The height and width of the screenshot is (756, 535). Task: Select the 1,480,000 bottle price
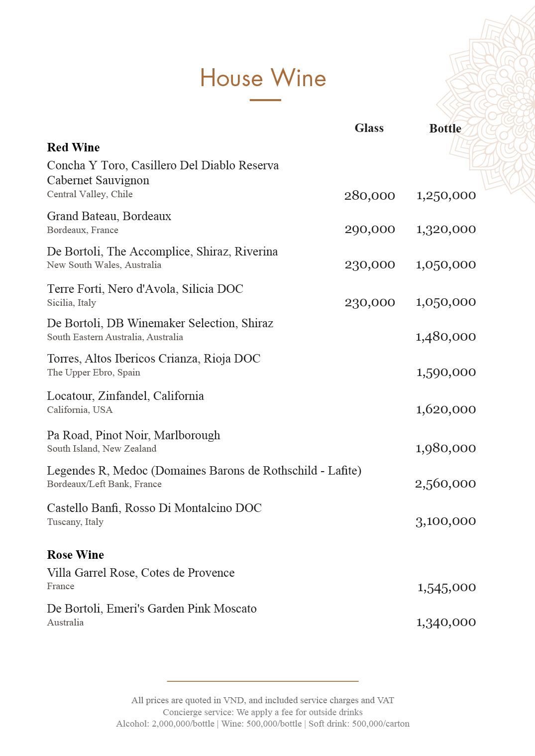tap(446, 337)
